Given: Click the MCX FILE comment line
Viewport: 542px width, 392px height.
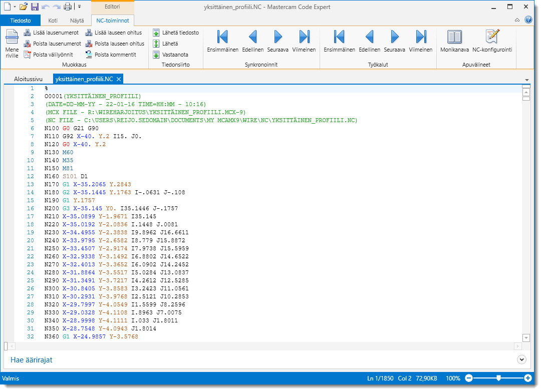Looking at the screenshot, I should click(145, 112).
